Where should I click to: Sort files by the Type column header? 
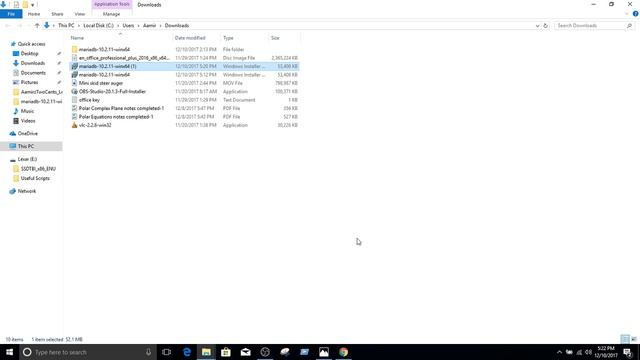tap(244, 38)
